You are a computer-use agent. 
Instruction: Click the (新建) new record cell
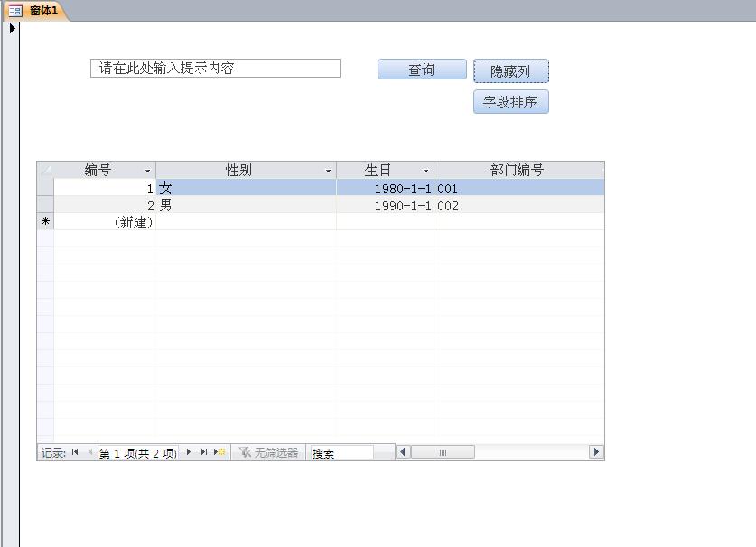tap(104, 222)
